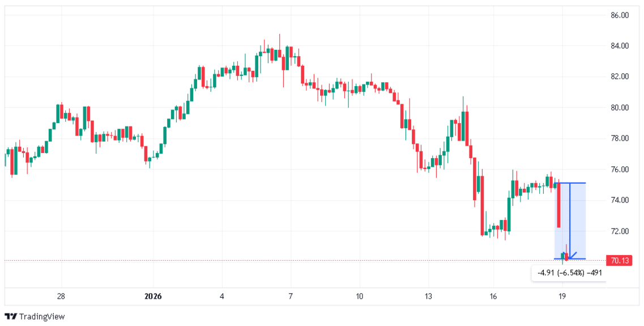
Task: Click the 13 date marker on time axis
Action: (428, 296)
